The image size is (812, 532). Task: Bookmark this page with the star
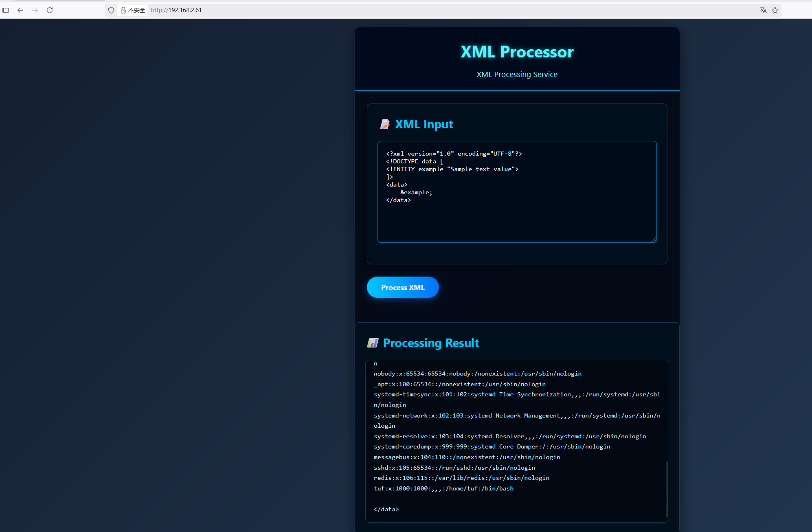[x=775, y=10]
